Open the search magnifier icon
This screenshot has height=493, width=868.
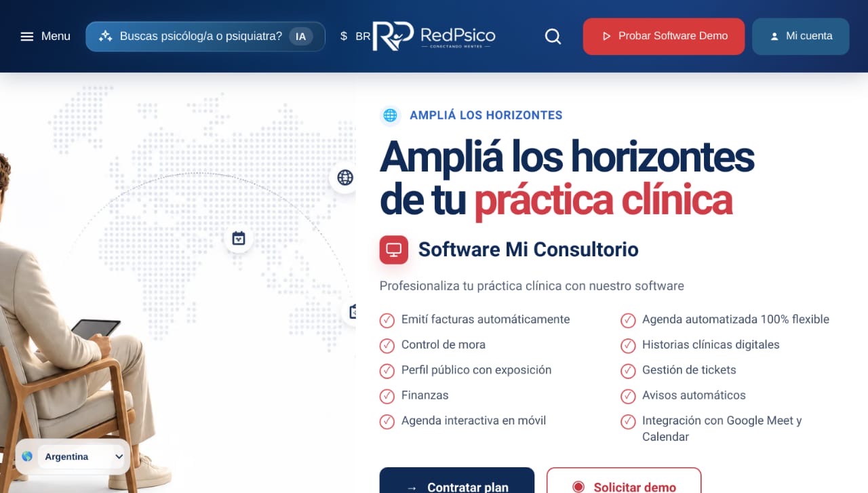[553, 37]
